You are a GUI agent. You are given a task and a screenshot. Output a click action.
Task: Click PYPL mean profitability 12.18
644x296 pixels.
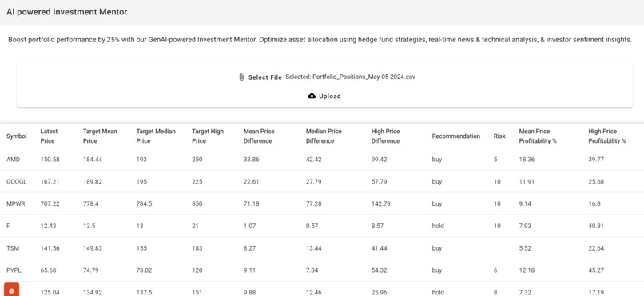(527, 270)
